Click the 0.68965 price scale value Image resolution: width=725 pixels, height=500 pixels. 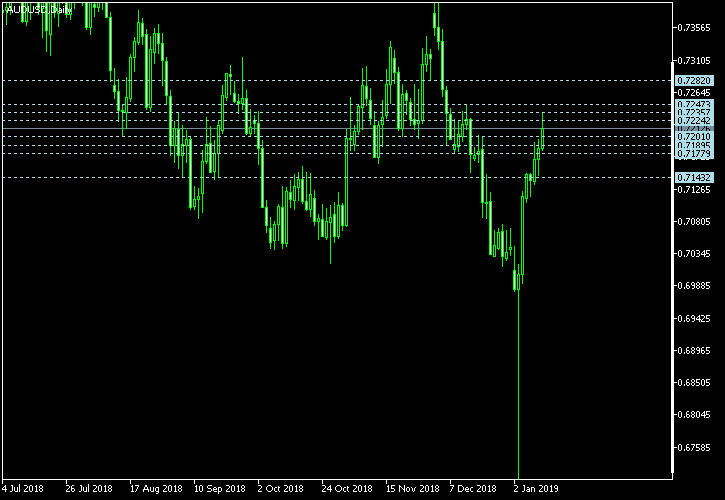(x=694, y=351)
